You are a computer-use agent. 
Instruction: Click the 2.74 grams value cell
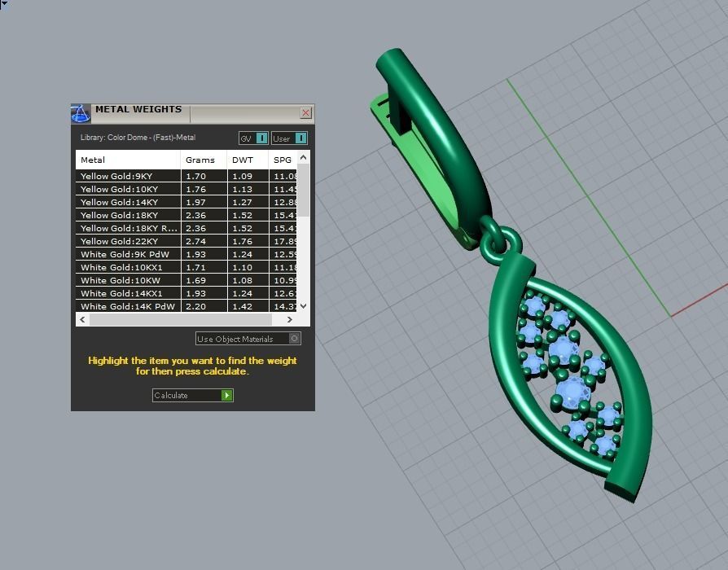(204, 241)
